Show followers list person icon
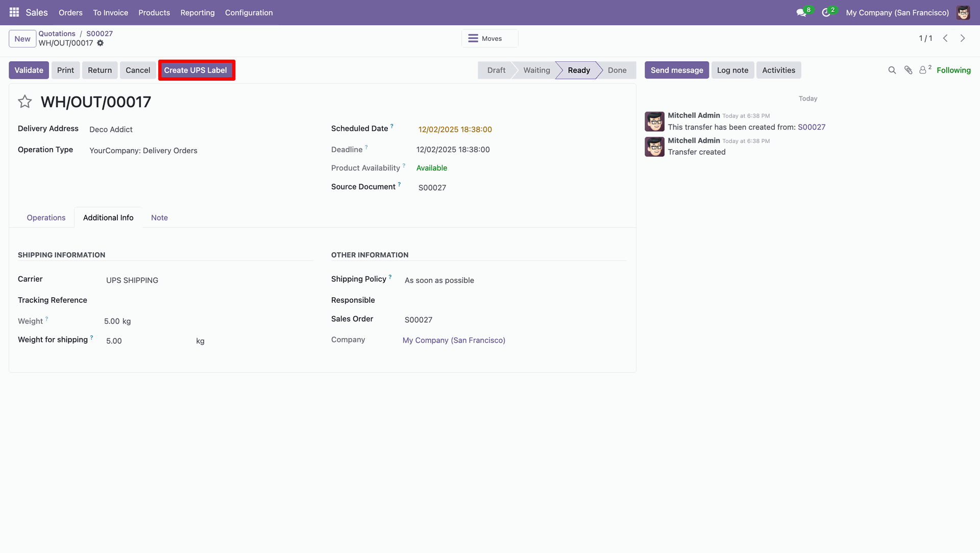Viewport: 980px width, 553px height. (x=923, y=70)
